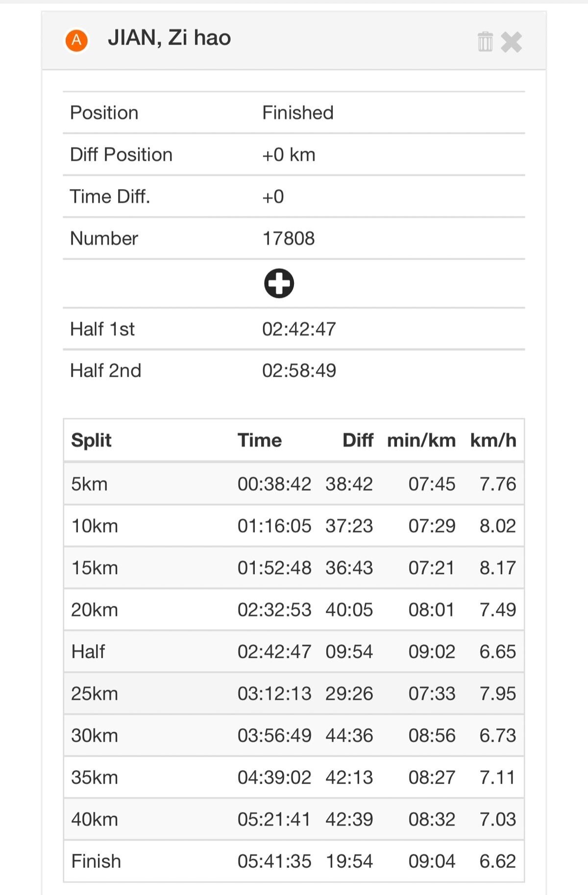
Task: Click the orange A runner marker
Action: (76, 40)
